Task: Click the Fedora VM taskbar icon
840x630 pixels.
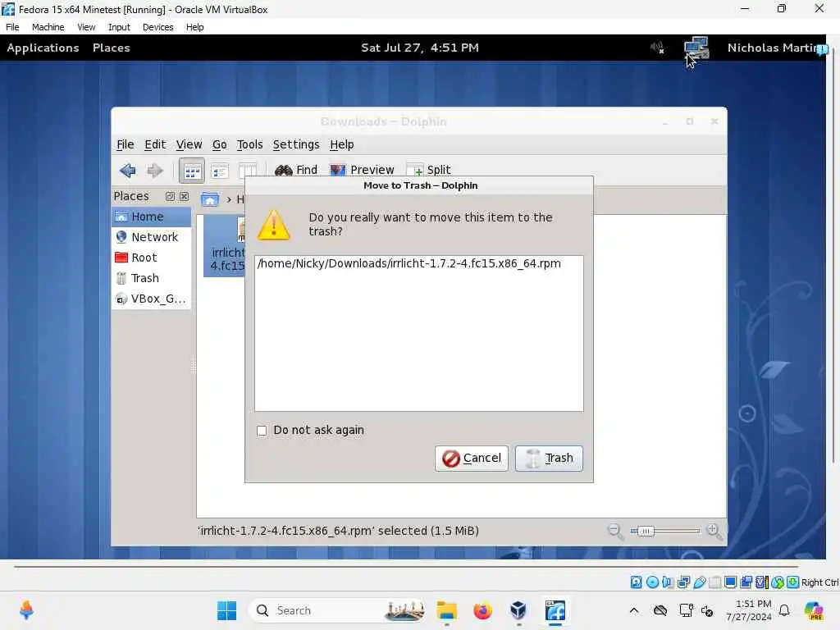Action: (555, 610)
